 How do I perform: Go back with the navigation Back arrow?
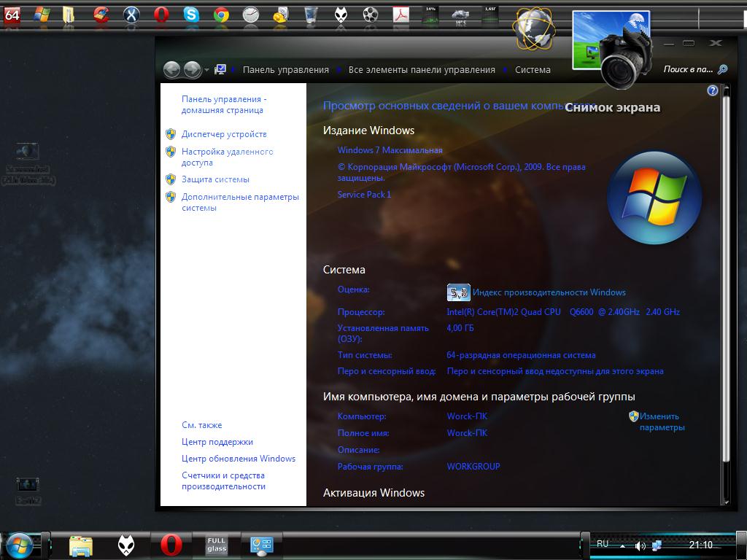click(x=171, y=69)
